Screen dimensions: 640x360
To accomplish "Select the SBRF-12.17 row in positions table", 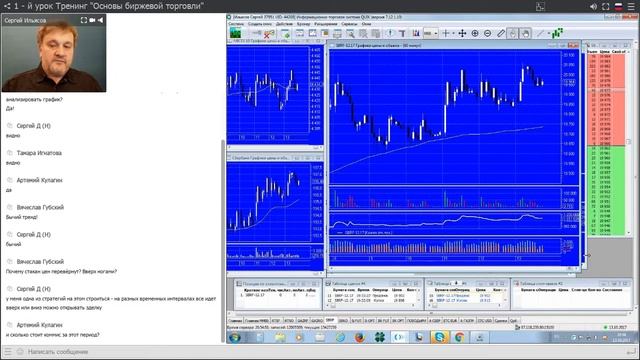I will (x=277, y=295).
